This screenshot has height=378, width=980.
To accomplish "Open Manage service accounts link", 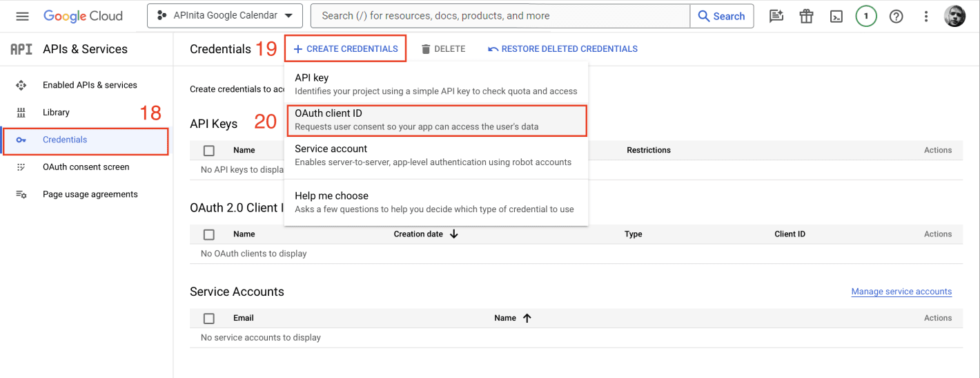I will point(901,292).
